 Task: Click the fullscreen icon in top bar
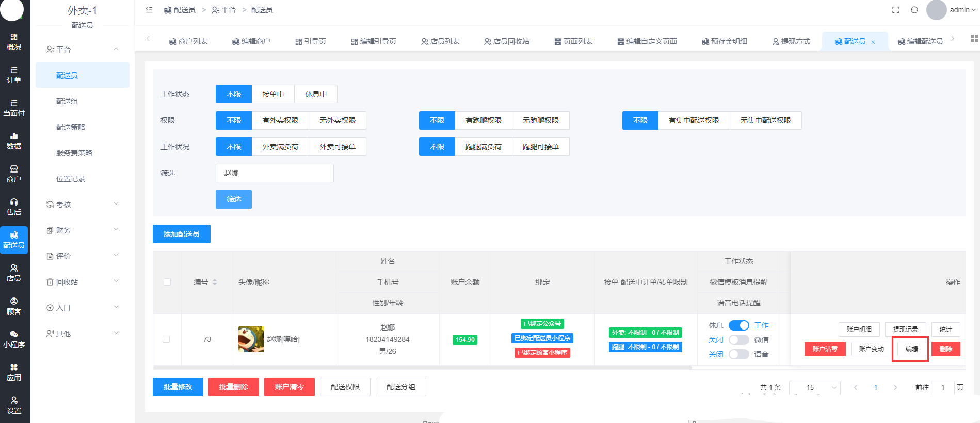pos(896,10)
